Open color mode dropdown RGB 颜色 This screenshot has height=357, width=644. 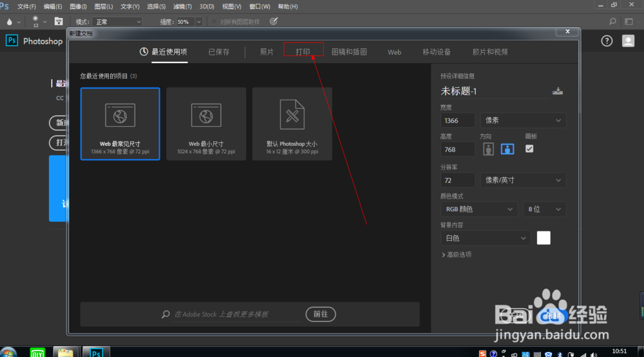(x=479, y=209)
